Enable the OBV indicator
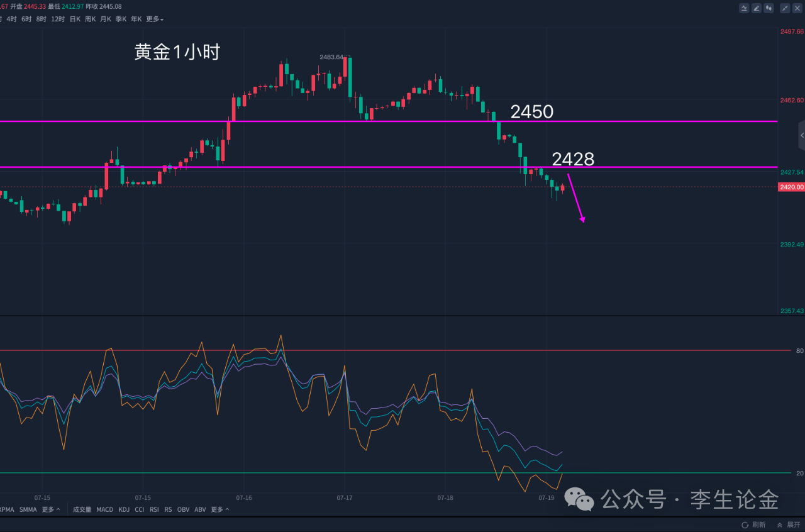 pos(184,509)
